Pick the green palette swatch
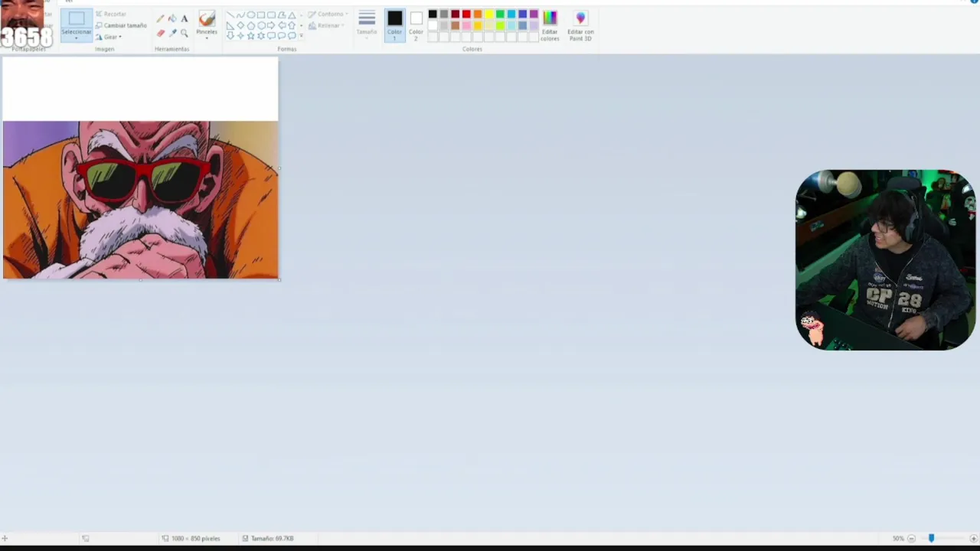 click(500, 14)
